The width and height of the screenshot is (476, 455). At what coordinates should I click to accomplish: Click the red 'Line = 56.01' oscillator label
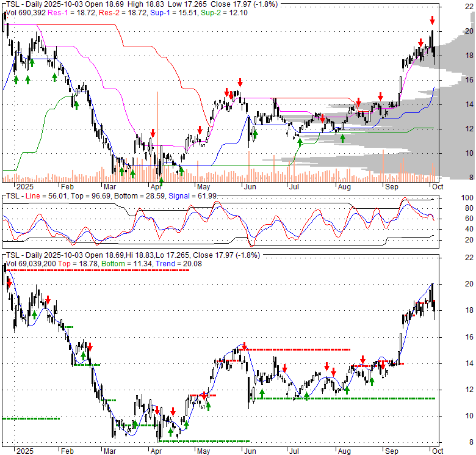[x=47, y=196]
